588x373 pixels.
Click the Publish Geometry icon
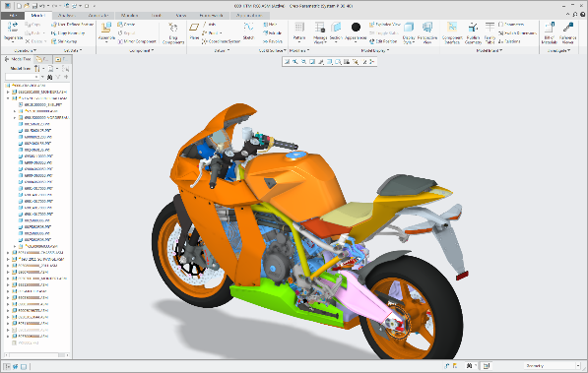coord(473,27)
